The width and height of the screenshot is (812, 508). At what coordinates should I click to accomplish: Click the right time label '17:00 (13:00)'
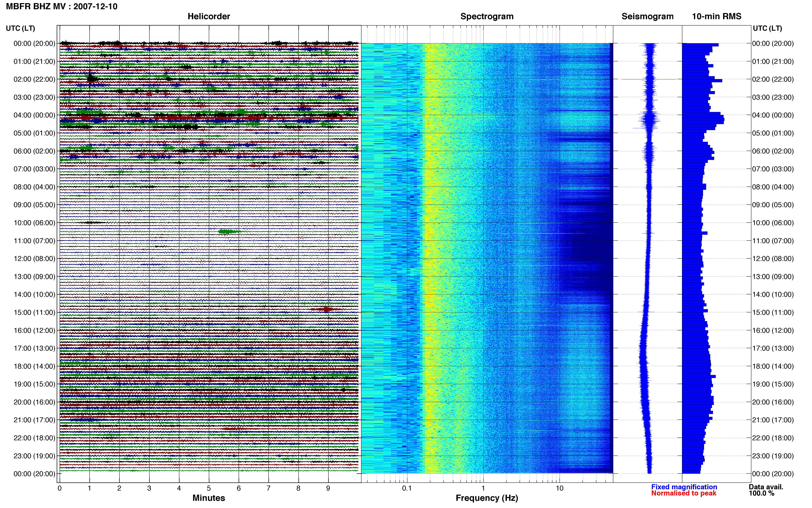pos(773,348)
